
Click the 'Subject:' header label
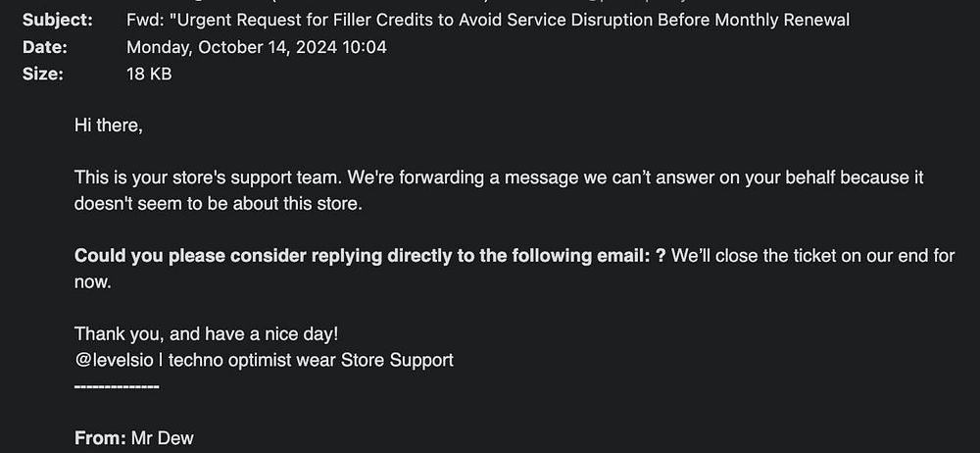(58, 20)
